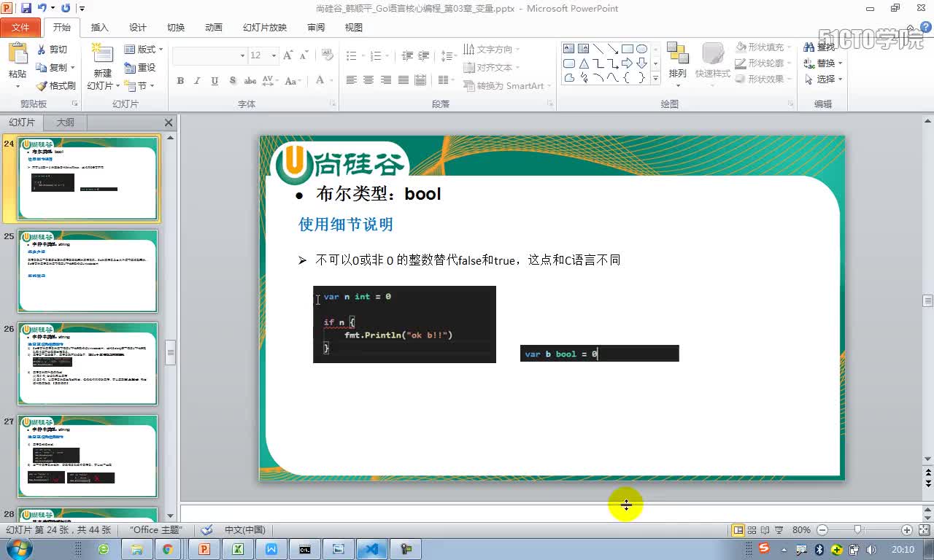The width and height of the screenshot is (934, 560).
Task: Switch to Slide Sorter view icon
Action: coord(752,530)
